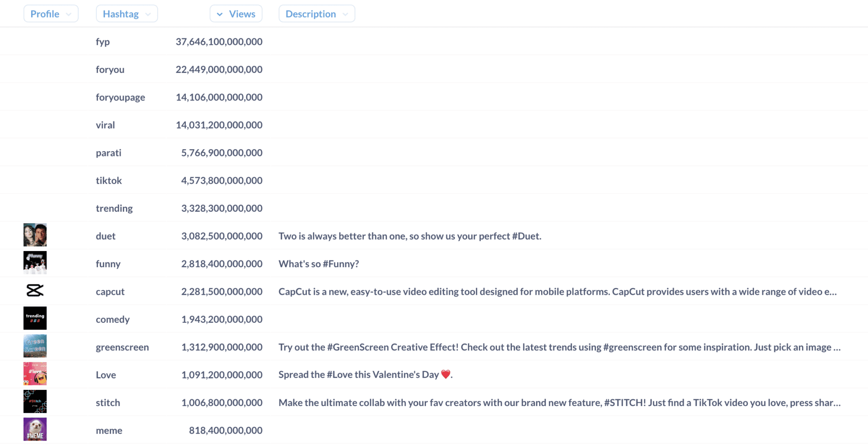
Task: Select the 'meme' hashtag cell
Action: (x=109, y=431)
